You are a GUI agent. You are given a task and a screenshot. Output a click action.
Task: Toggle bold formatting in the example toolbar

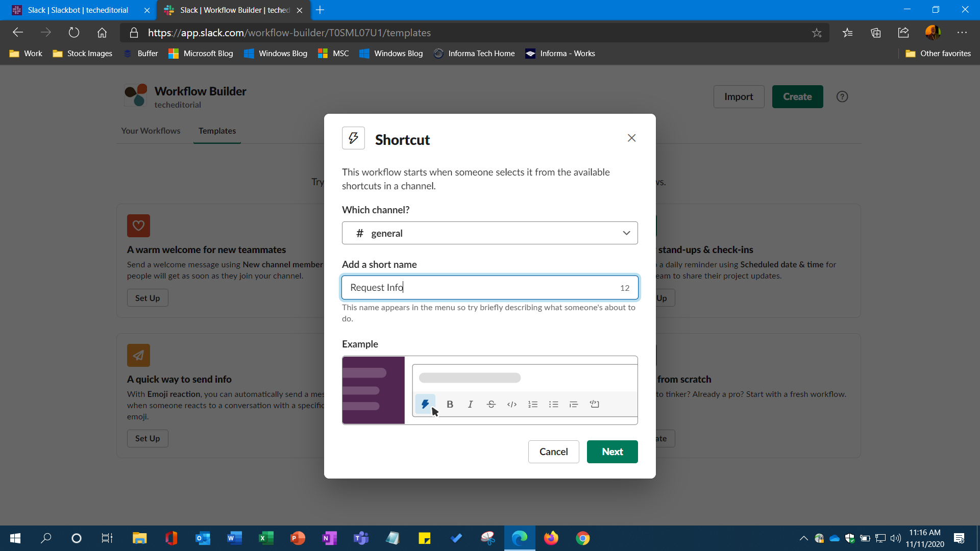pos(450,404)
